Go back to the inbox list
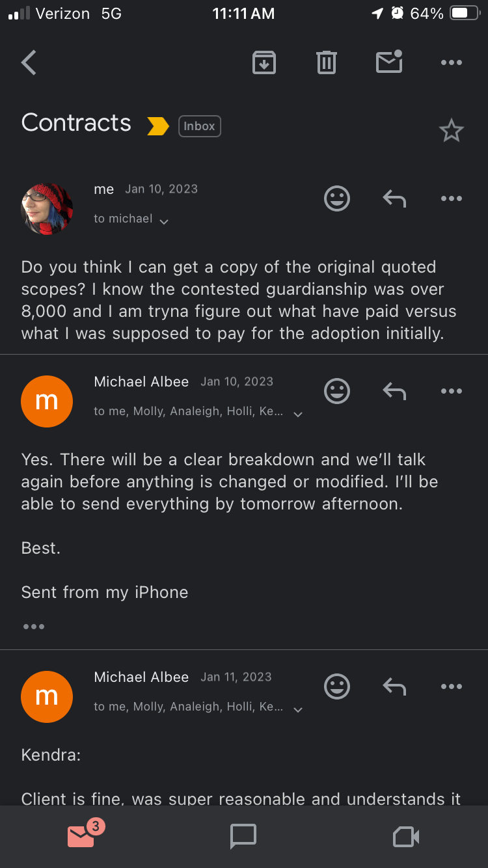 click(28, 62)
